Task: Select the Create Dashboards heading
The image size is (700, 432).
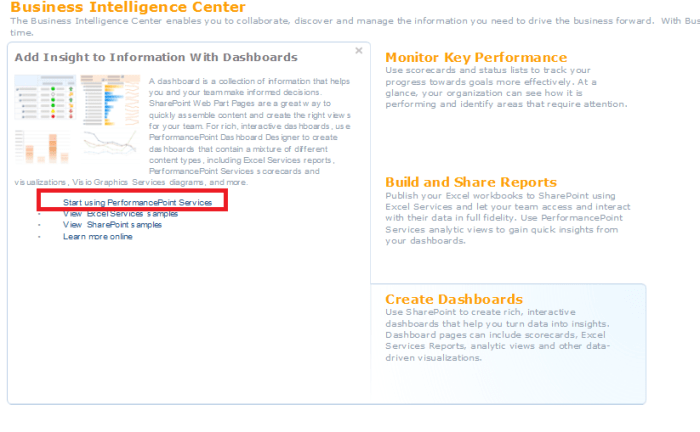Action: click(x=453, y=299)
